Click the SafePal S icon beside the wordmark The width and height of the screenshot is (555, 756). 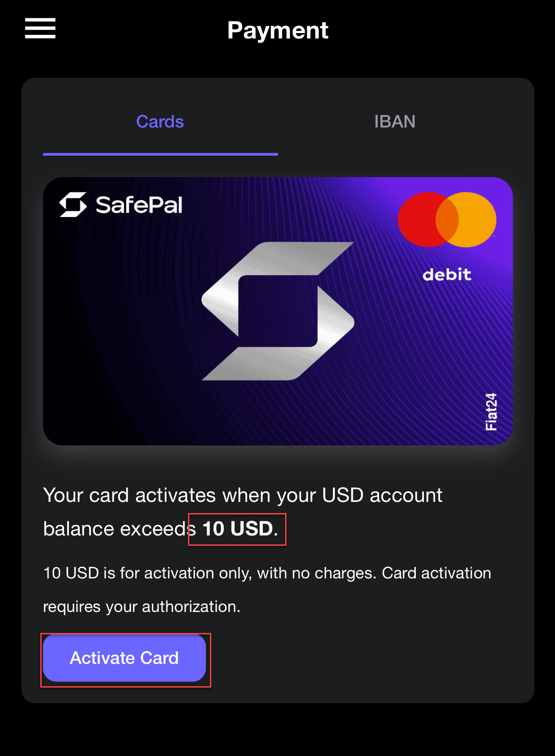coord(73,204)
